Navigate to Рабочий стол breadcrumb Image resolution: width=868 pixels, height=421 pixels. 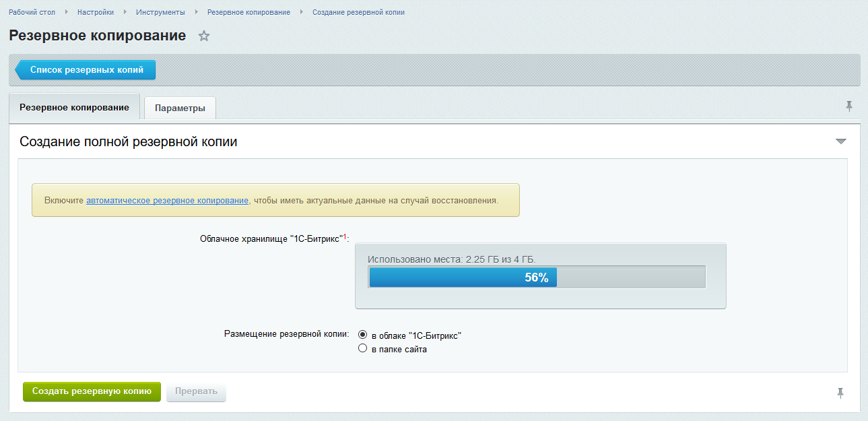(x=32, y=12)
